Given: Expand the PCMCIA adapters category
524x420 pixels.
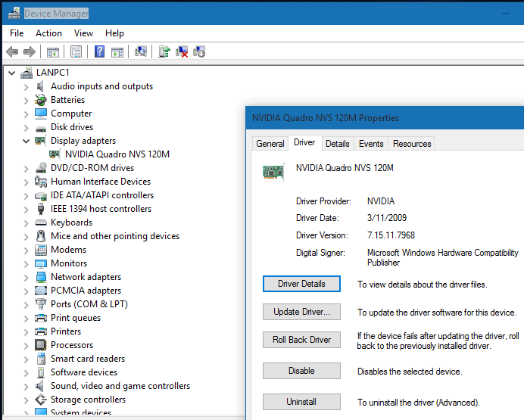Looking at the screenshot, I should [x=26, y=291].
